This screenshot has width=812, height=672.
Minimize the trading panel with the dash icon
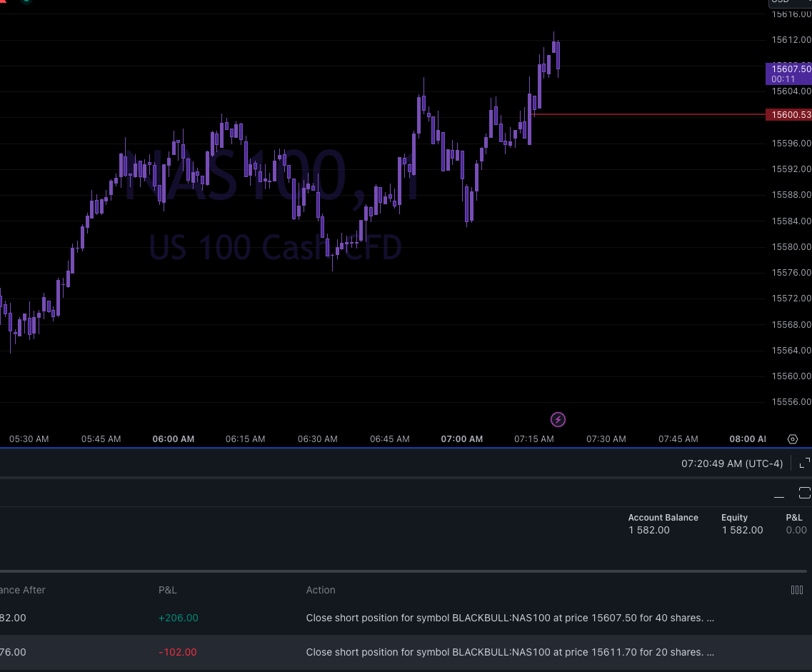point(779,497)
